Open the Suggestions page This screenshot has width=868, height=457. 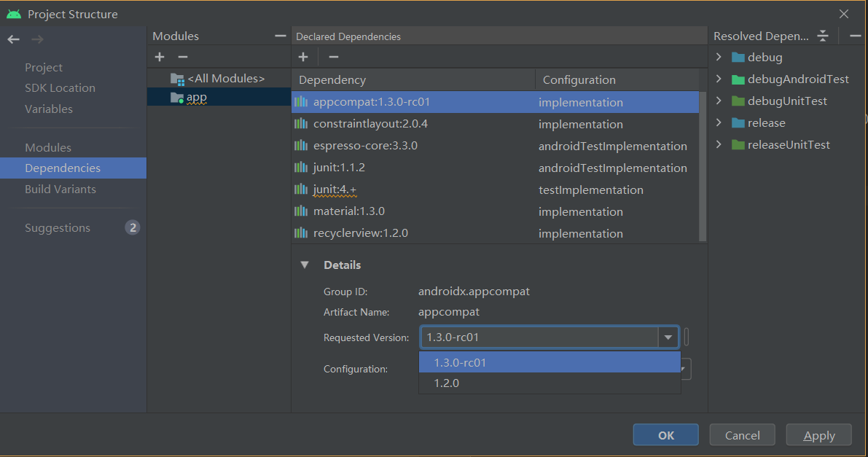[58, 228]
